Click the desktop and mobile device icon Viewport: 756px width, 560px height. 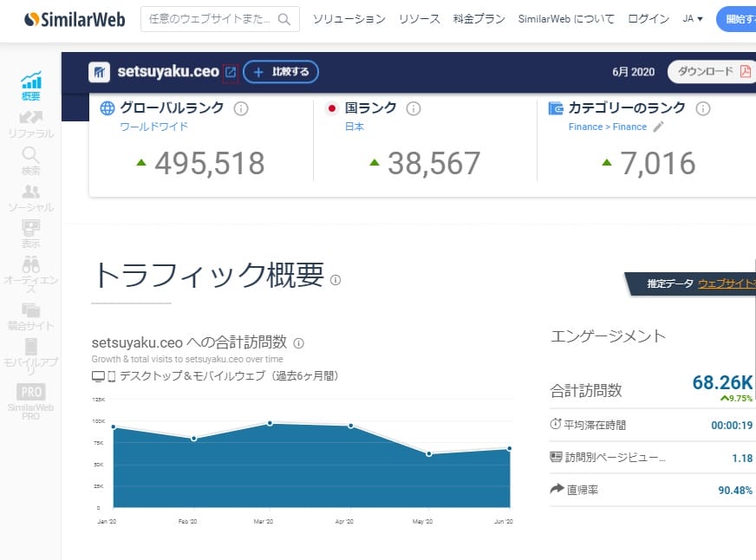(x=104, y=376)
